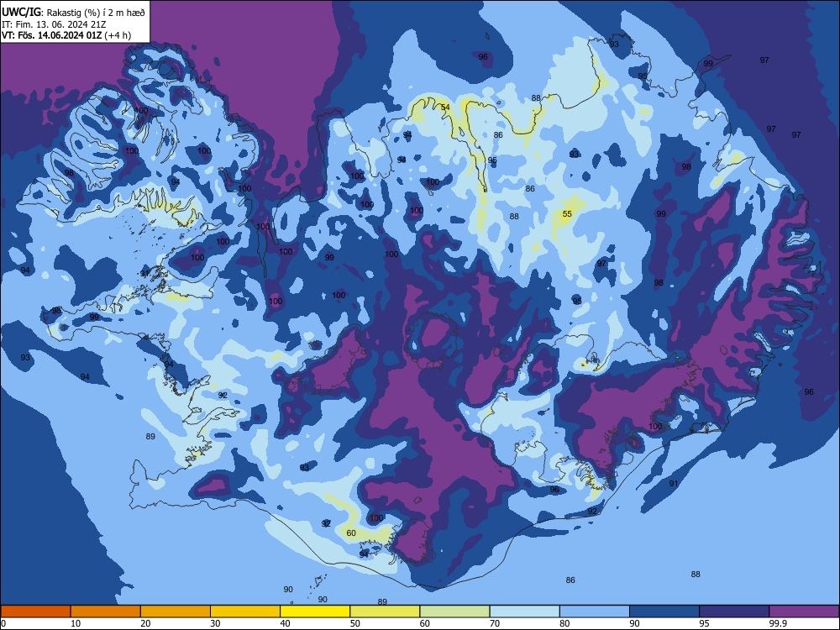Click the 'IT: Fim. 13. 06. 2024 21Z' line
The height and width of the screenshot is (630, 840).
point(54,24)
